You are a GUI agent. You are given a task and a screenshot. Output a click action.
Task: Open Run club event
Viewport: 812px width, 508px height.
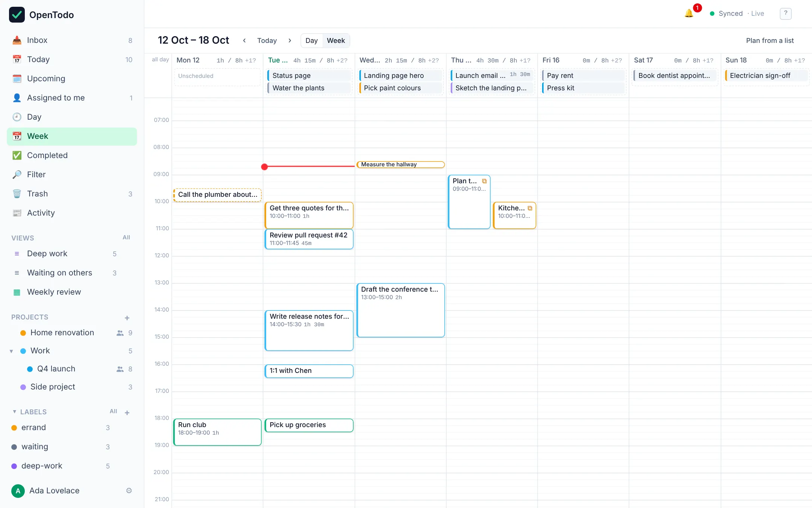click(x=217, y=432)
